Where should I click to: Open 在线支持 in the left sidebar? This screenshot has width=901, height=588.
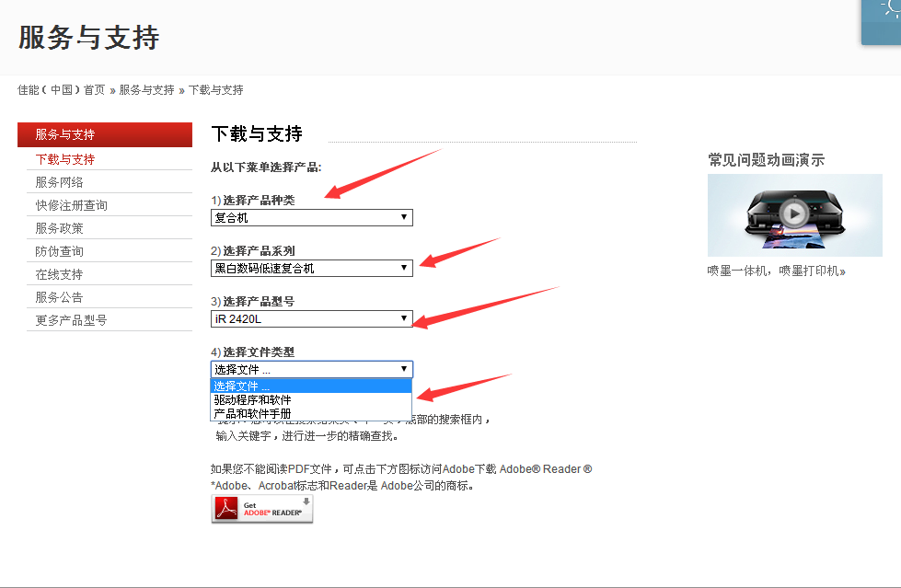coord(59,274)
